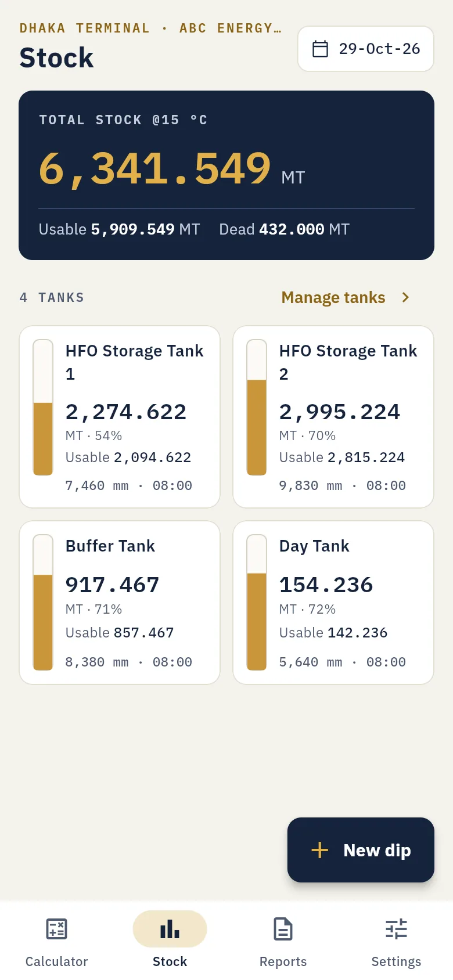Click the 8,380 mm dip reading
Screen dimensions: 453x980
97,662
